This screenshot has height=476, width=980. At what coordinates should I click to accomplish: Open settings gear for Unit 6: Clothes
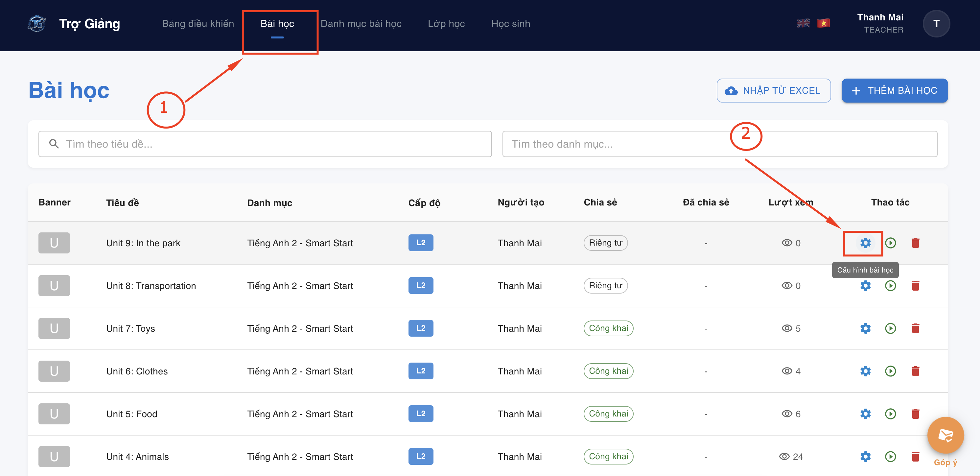coord(865,371)
